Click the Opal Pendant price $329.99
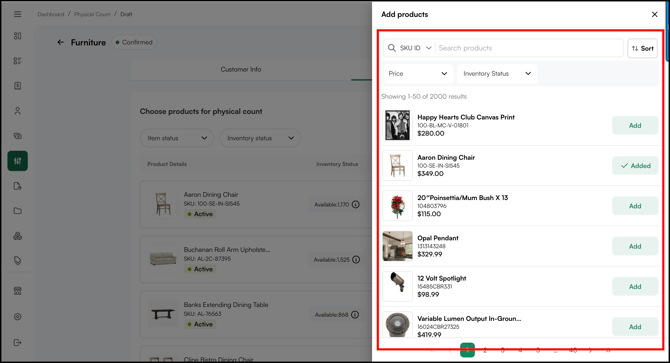 [x=429, y=254]
